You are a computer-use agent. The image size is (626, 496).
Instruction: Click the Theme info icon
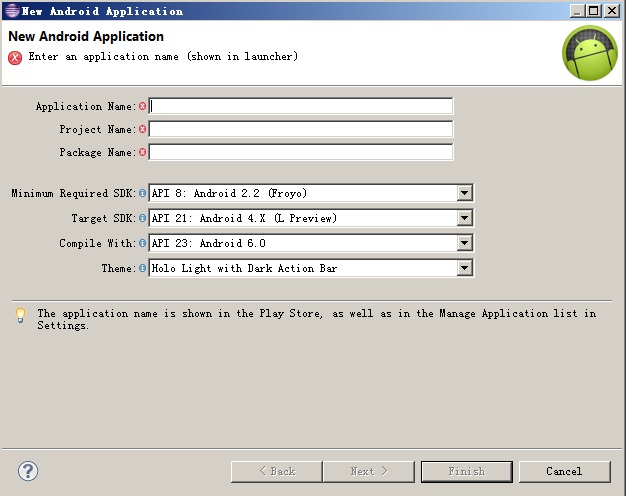pyautogui.click(x=142, y=268)
